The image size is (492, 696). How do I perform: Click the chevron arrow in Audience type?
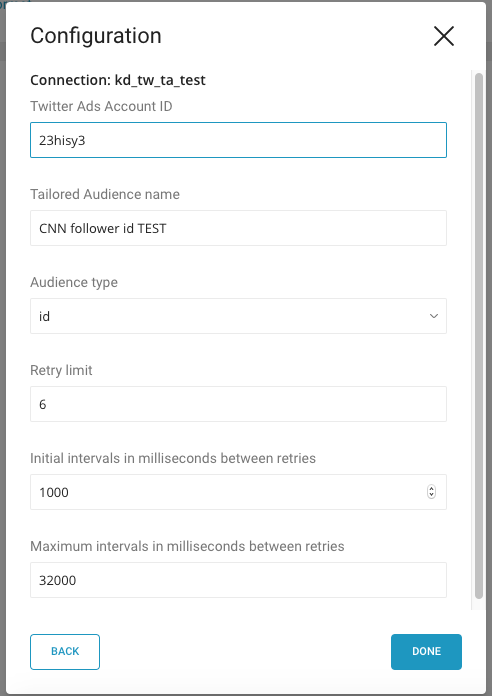434,316
